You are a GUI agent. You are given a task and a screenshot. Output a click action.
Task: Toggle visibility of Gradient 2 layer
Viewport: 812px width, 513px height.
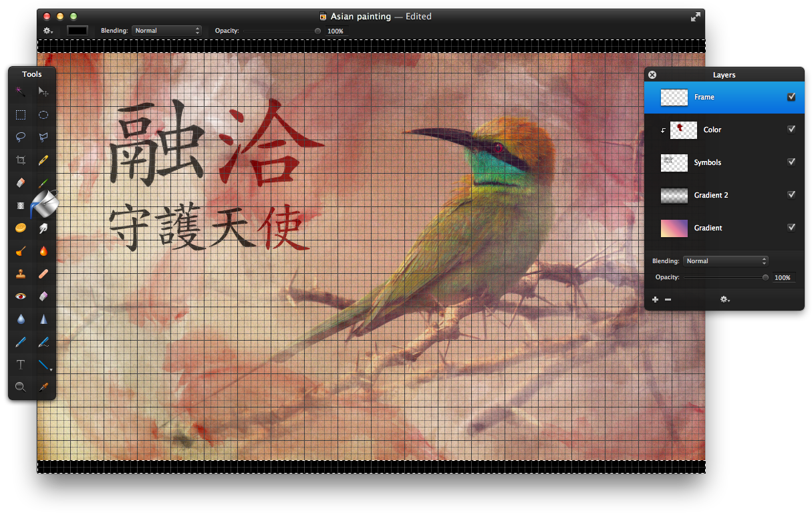click(791, 195)
